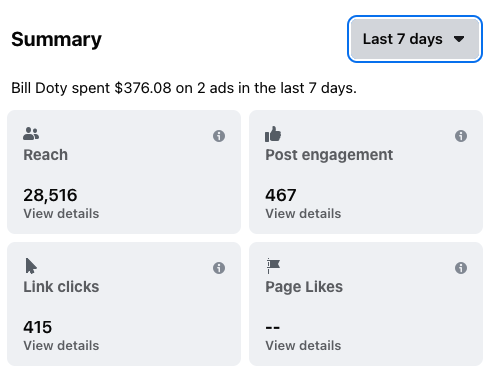Click the Post engagement count 467
Image resolution: width=490 pixels, height=375 pixels.
click(281, 195)
